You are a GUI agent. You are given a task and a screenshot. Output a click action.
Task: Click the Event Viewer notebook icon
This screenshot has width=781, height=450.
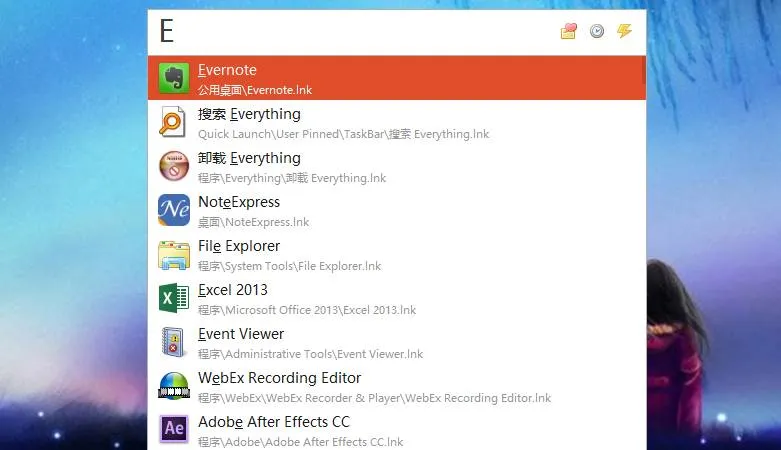[x=173, y=342]
